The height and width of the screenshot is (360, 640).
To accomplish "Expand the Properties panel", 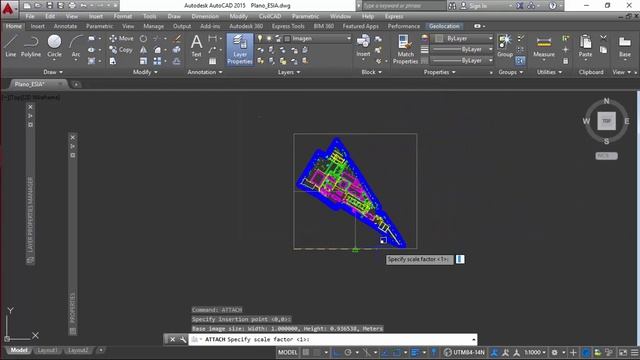I will (x=439, y=72).
